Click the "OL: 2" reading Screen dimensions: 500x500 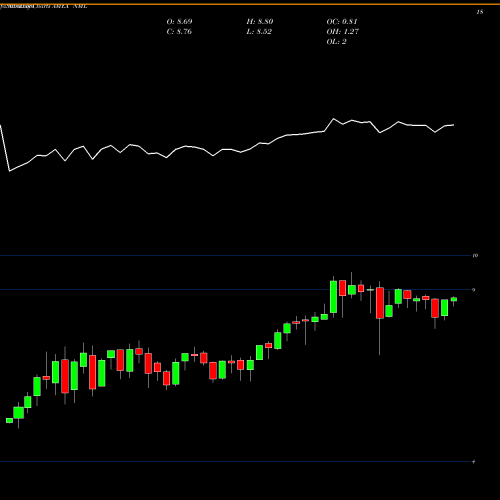coord(336,42)
